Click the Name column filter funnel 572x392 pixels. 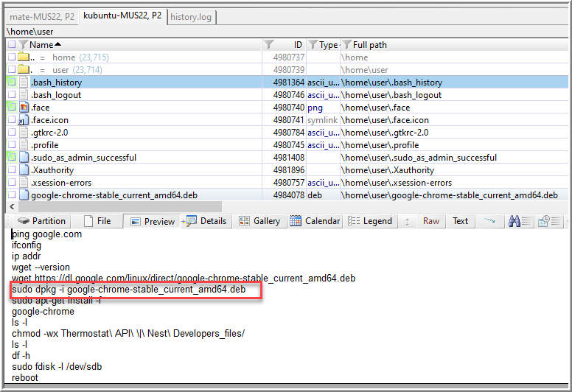tap(23, 45)
